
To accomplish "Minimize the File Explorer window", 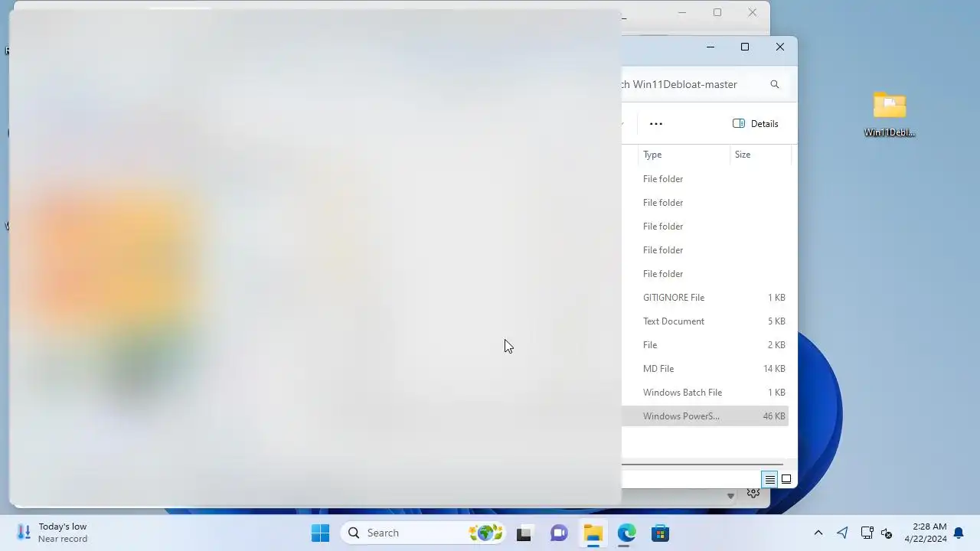I will click(710, 47).
